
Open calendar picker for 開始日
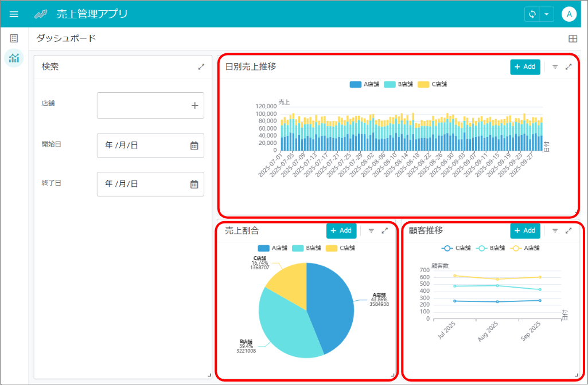[194, 146]
